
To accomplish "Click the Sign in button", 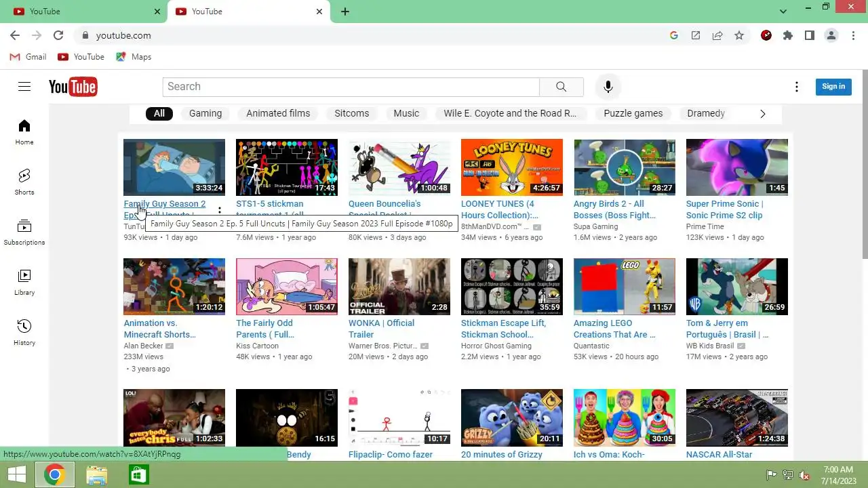I will tap(833, 86).
